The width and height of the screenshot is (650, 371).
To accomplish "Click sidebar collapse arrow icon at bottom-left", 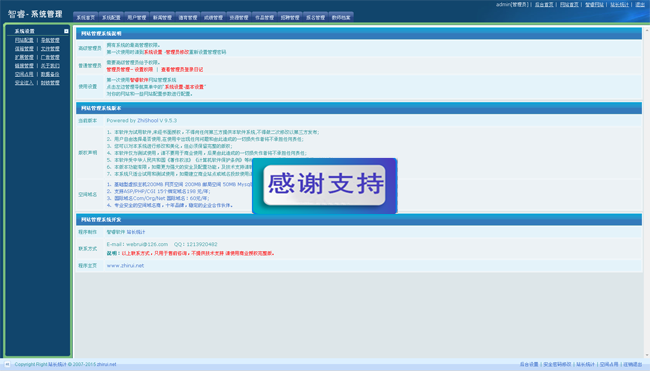I will click(7, 364).
